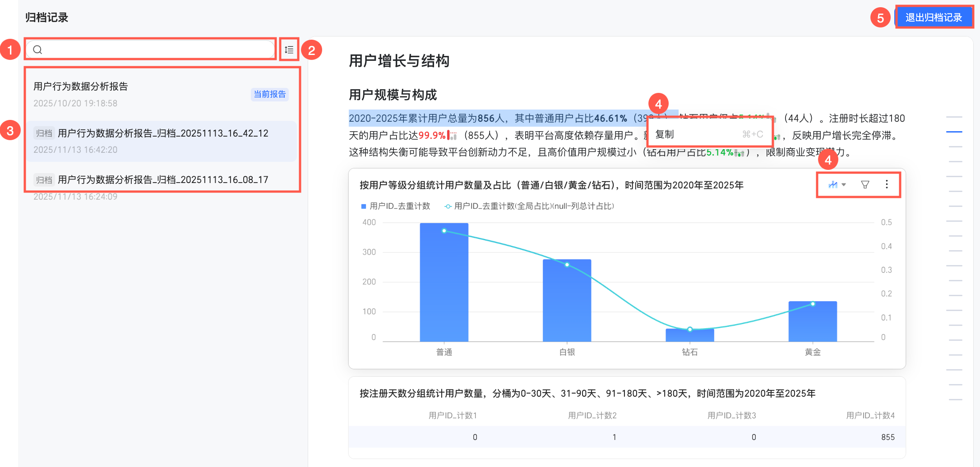This screenshot has width=980, height=467.
Task: Click the 用户规模与构成 subheading
Action: click(x=393, y=95)
